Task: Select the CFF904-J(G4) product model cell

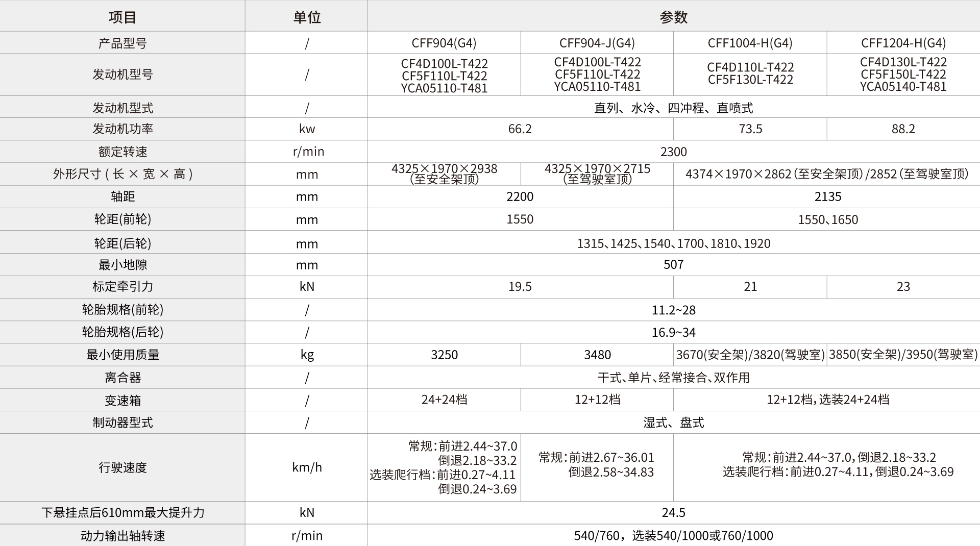Action: pyautogui.click(x=597, y=43)
